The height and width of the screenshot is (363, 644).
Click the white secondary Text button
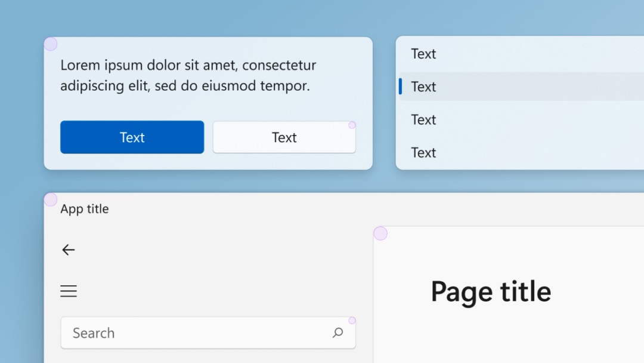(x=284, y=137)
